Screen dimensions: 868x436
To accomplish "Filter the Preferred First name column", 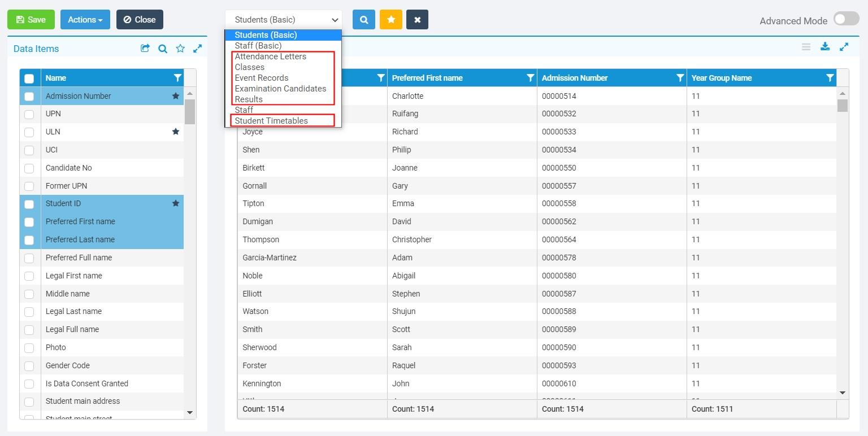I will coord(530,78).
